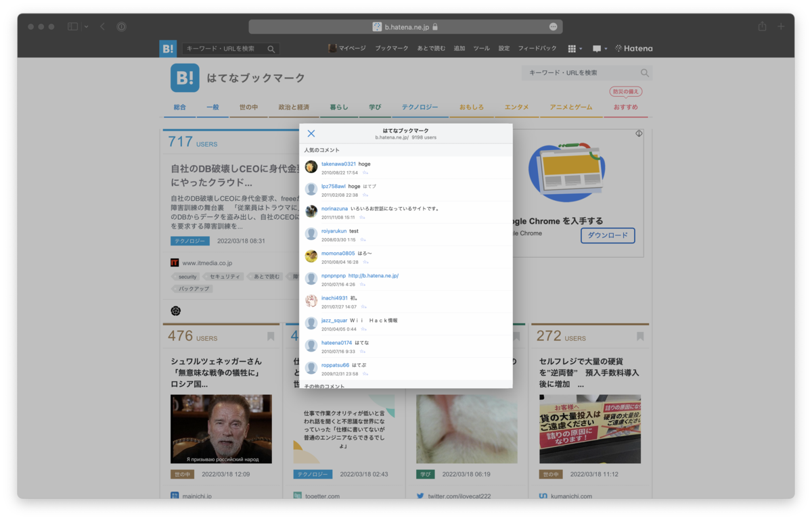Screen dimensions: 812x520
Task: Select the アニメとゲーム category tab
Action: point(571,108)
